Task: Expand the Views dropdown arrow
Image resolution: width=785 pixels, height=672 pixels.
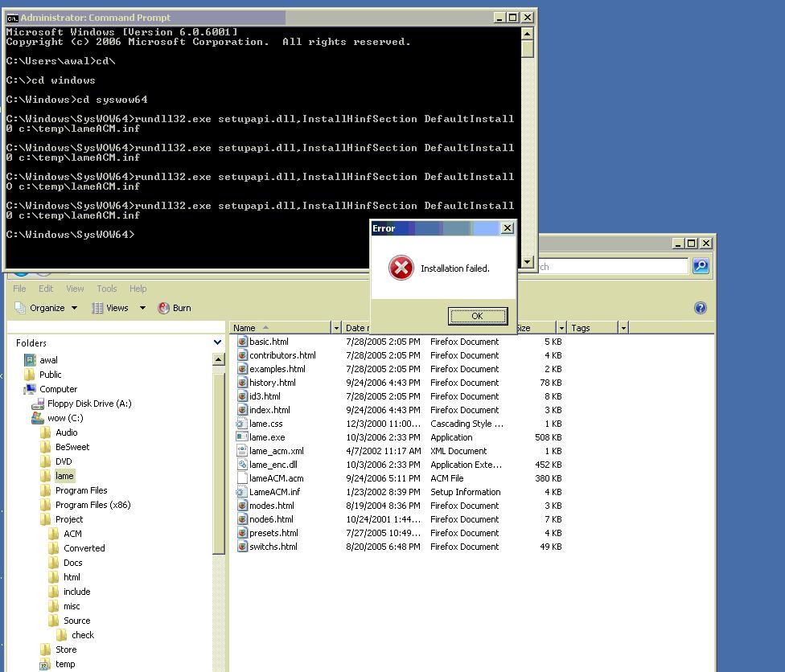Action: click(142, 308)
